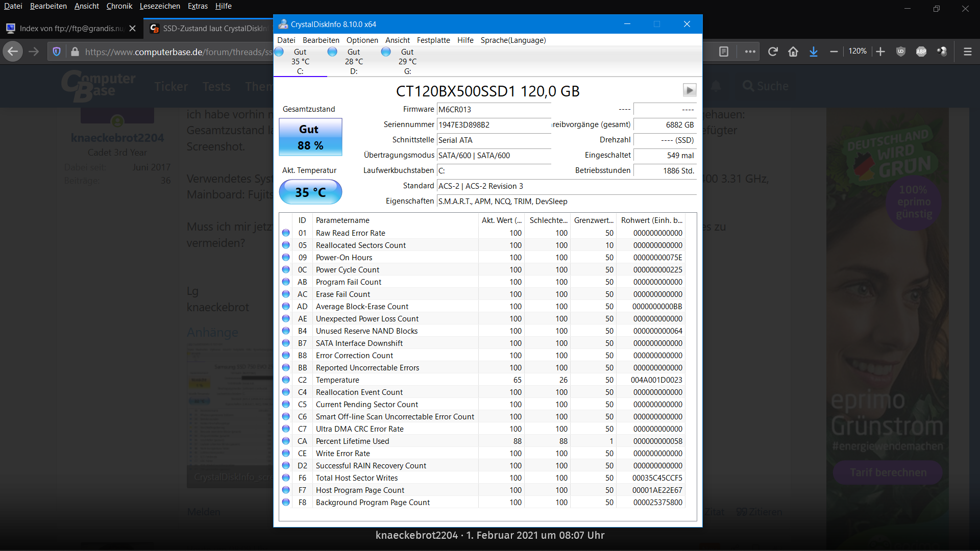Open the Sprache(Language) menu

click(x=513, y=40)
